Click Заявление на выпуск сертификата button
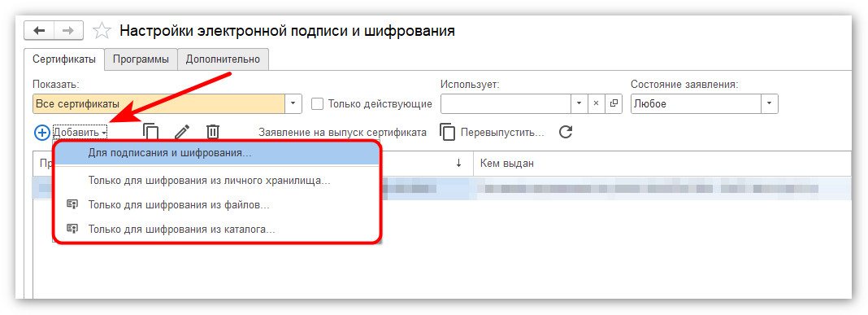The image size is (868, 315). pos(342,133)
